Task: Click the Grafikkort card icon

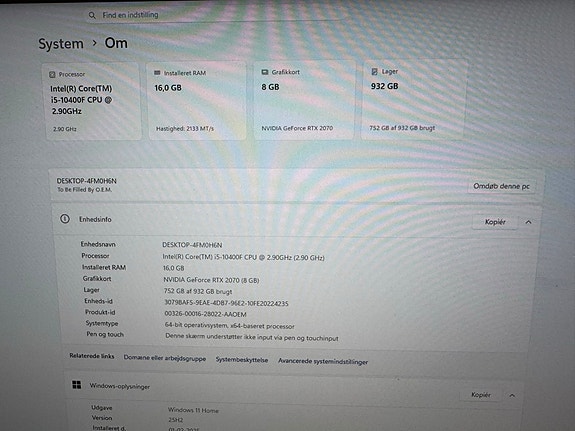Action: 265,72
